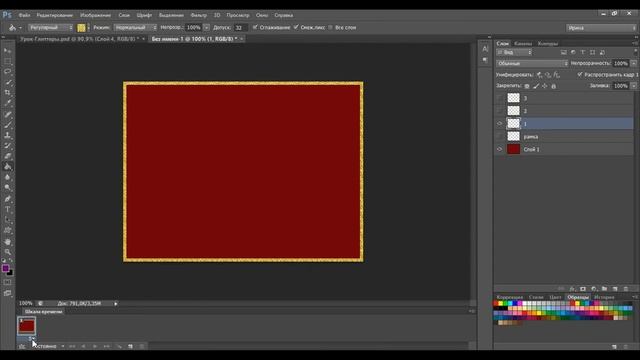Select the Healing Brush tool
This screenshot has width=640, height=360.
7,114
